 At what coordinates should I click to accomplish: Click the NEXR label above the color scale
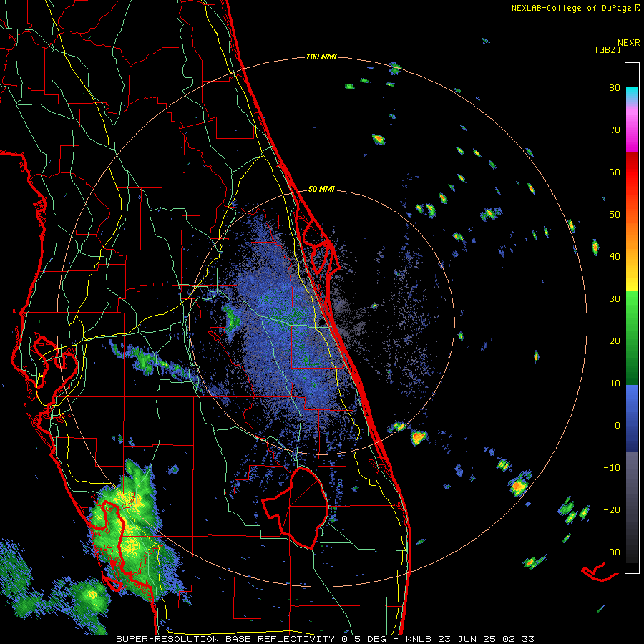(629, 42)
